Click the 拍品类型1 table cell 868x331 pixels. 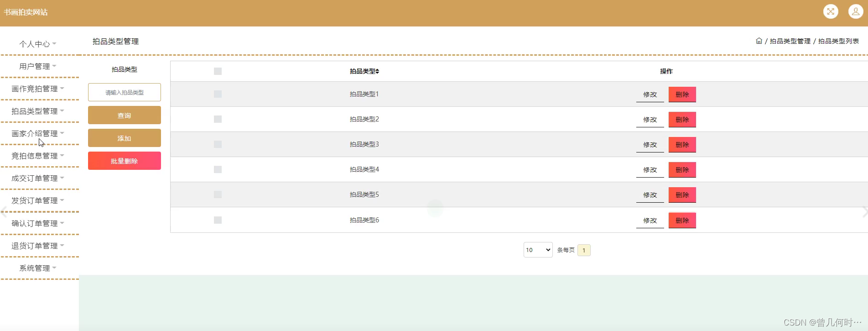(x=364, y=94)
